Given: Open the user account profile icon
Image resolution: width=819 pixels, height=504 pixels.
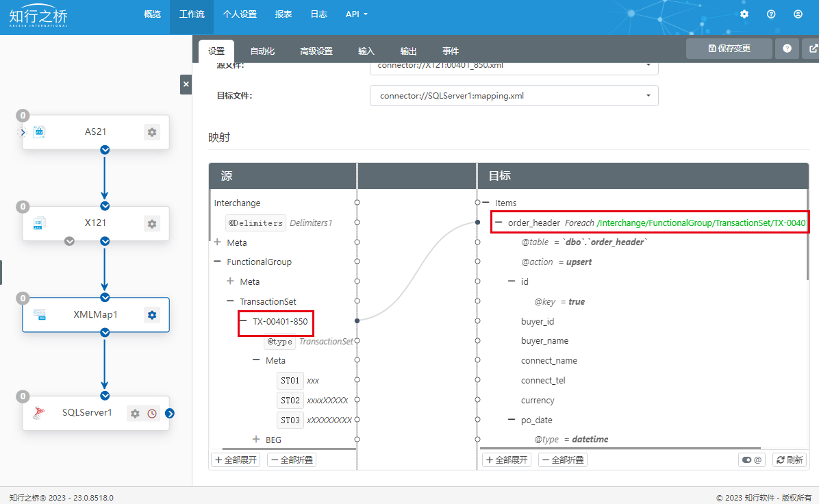Looking at the screenshot, I should coord(798,14).
